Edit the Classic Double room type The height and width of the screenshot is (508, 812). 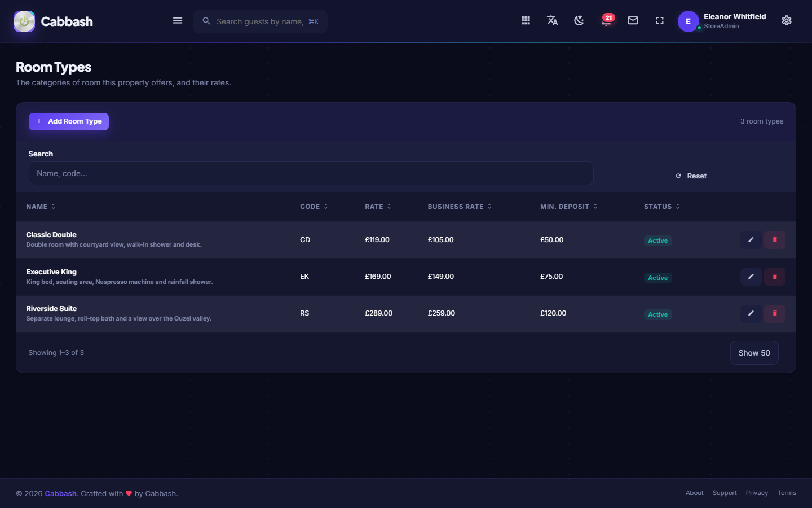click(x=751, y=240)
